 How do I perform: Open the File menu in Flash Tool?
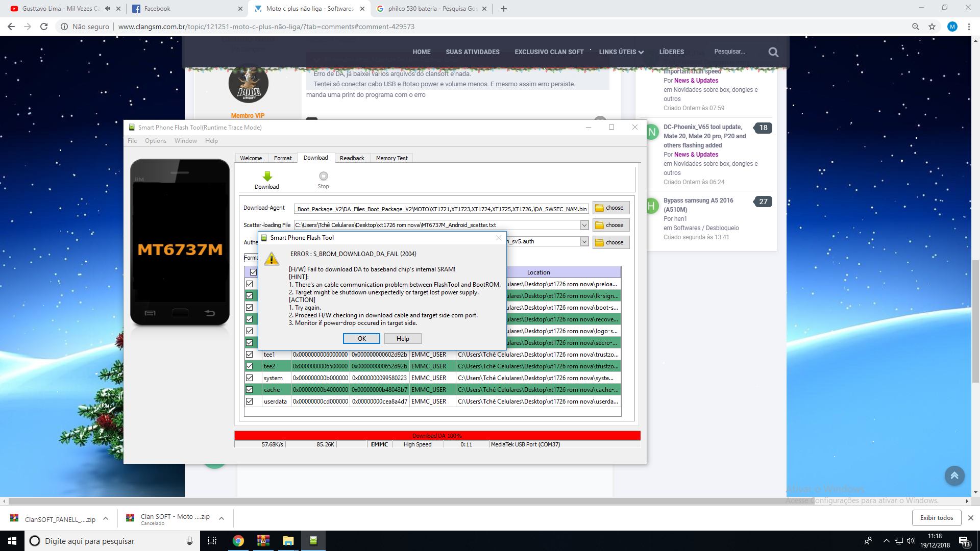pyautogui.click(x=132, y=141)
